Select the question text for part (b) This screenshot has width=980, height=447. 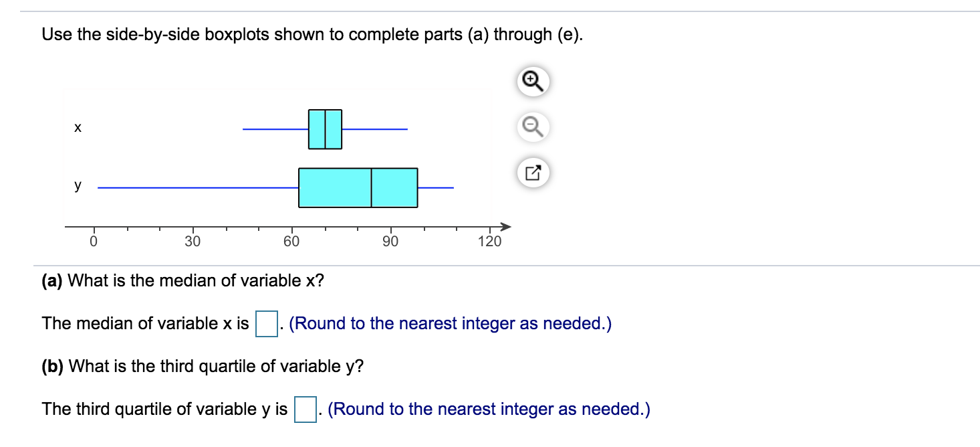pos(201,366)
